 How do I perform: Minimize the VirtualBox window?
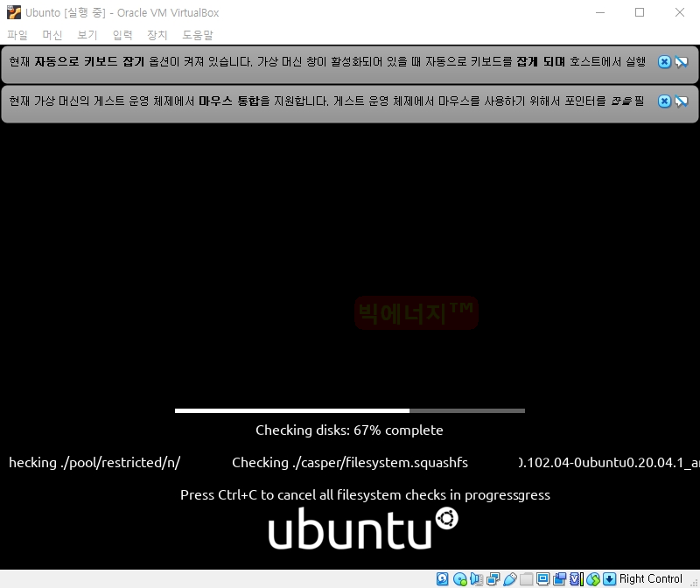coord(600,12)
